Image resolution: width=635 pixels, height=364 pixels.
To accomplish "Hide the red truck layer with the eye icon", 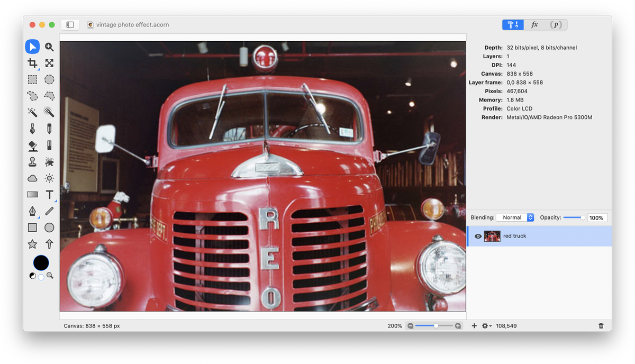I will 478,236.
